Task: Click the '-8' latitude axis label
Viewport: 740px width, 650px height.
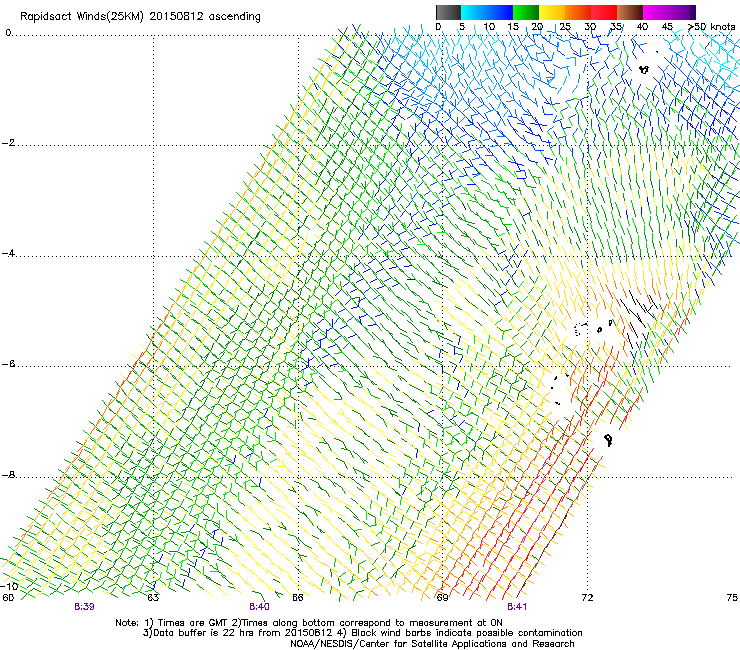Action: tap(8, 475)
